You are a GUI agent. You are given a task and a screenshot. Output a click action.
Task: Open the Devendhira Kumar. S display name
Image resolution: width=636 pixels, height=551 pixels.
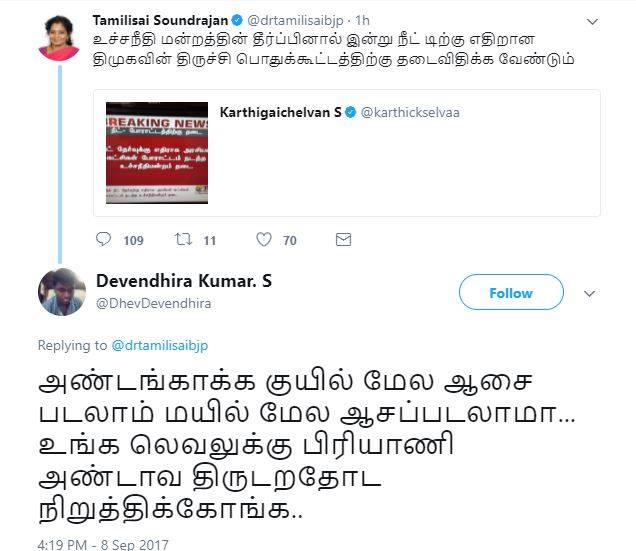184,281
